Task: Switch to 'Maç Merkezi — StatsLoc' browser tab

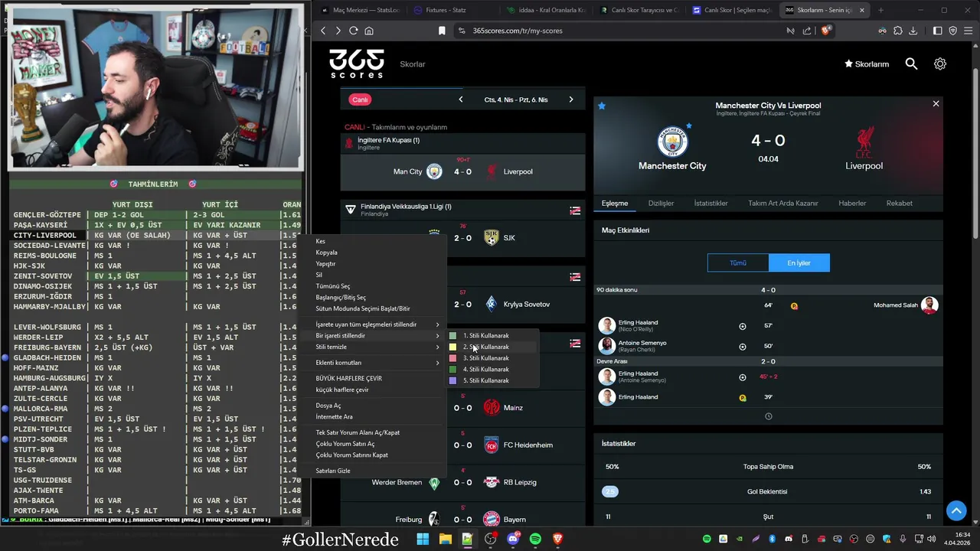Action: point(360,10)
